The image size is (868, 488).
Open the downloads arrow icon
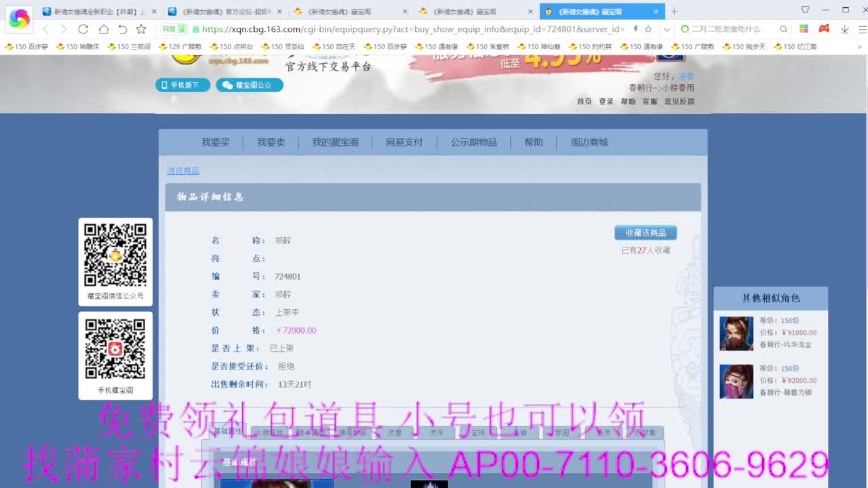click(x=844, y=29)
